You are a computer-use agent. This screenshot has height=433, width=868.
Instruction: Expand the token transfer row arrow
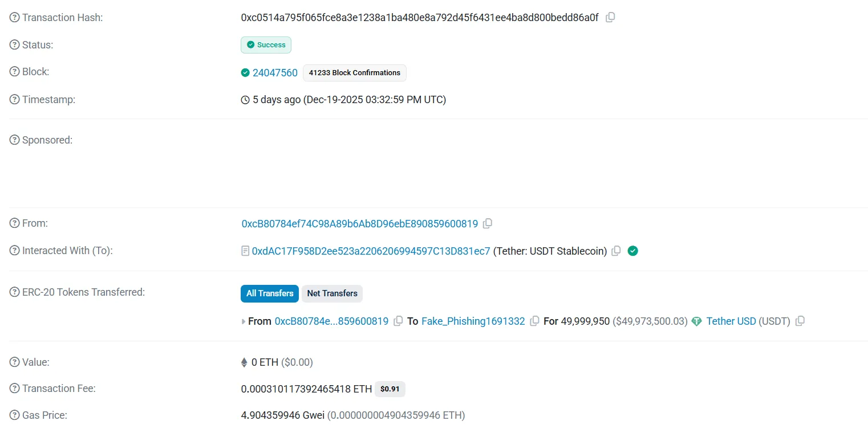point(244,321)
